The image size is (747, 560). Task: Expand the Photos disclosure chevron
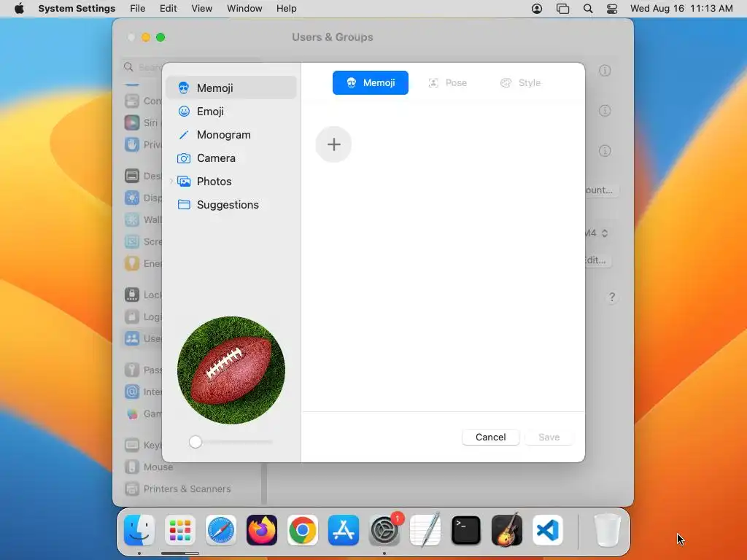pyautogui.click(x=171, y=181)
